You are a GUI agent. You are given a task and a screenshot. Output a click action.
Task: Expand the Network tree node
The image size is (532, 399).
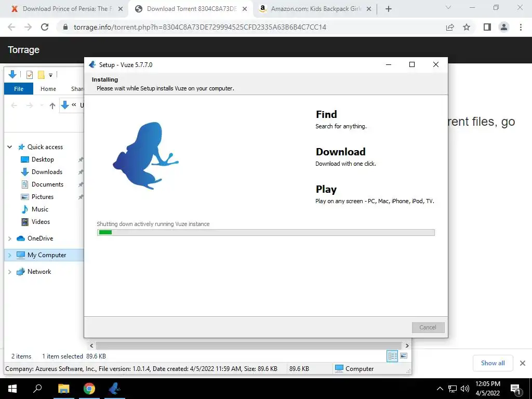(10, 272)
